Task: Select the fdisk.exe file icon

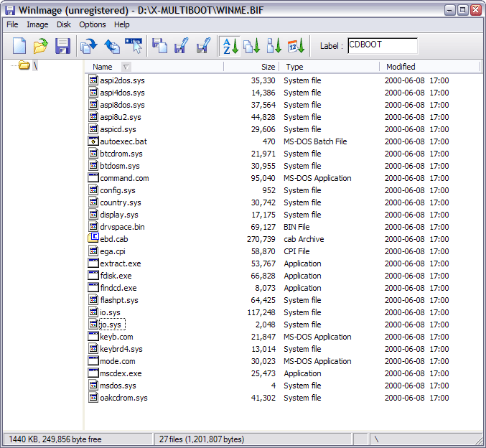Action: [x=93, y=275]
